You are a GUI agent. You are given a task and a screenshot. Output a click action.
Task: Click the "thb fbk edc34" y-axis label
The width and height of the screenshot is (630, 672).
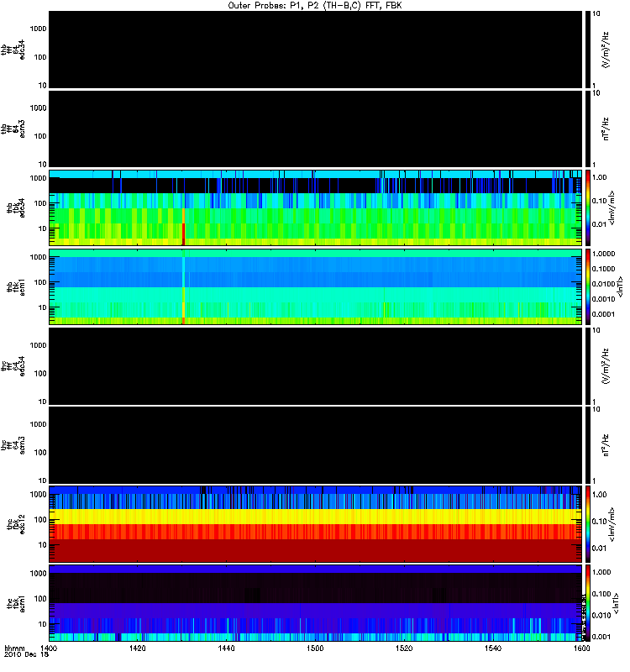pos(16,207)
